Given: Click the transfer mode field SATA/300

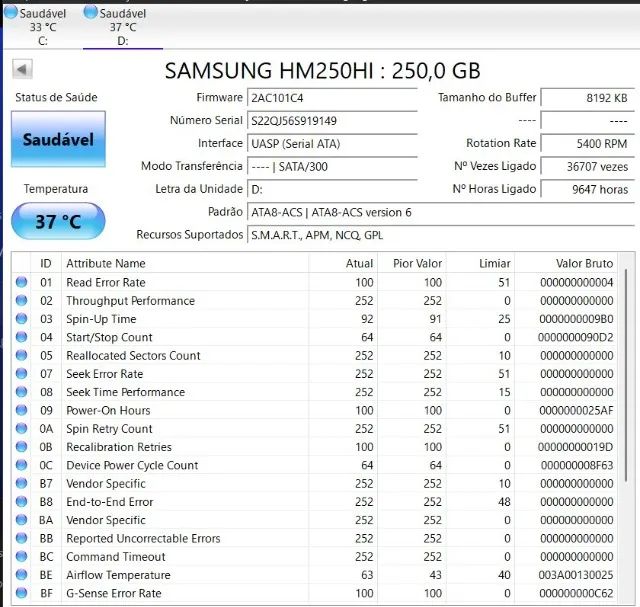Looking at the screenshot, I should point(332,167).
